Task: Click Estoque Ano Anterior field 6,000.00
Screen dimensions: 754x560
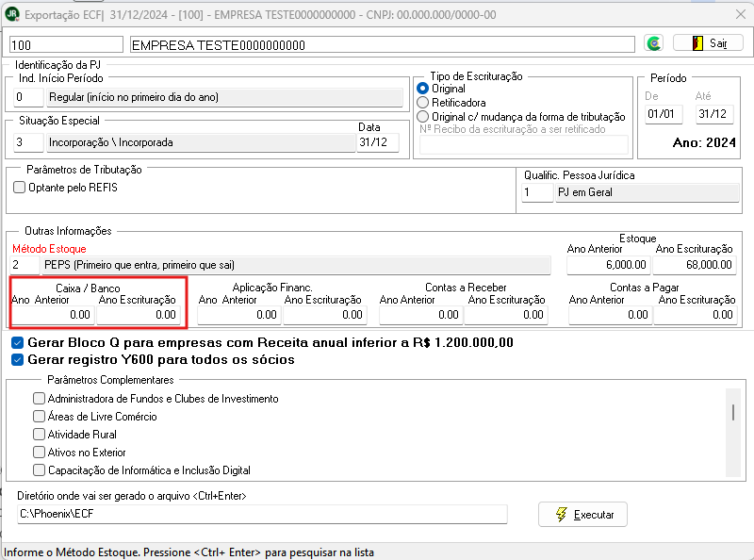Action: [608, 265]
